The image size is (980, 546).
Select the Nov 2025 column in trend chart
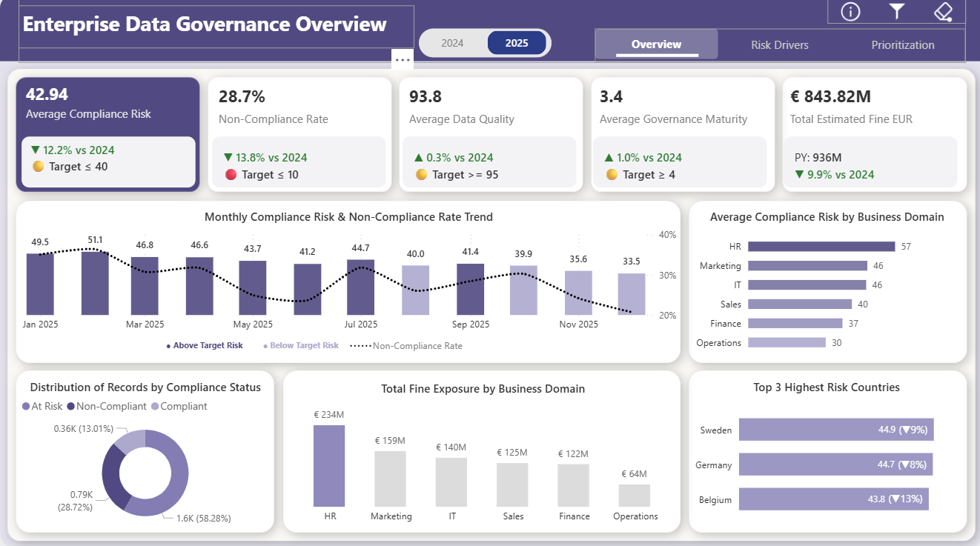pos(578,291)
